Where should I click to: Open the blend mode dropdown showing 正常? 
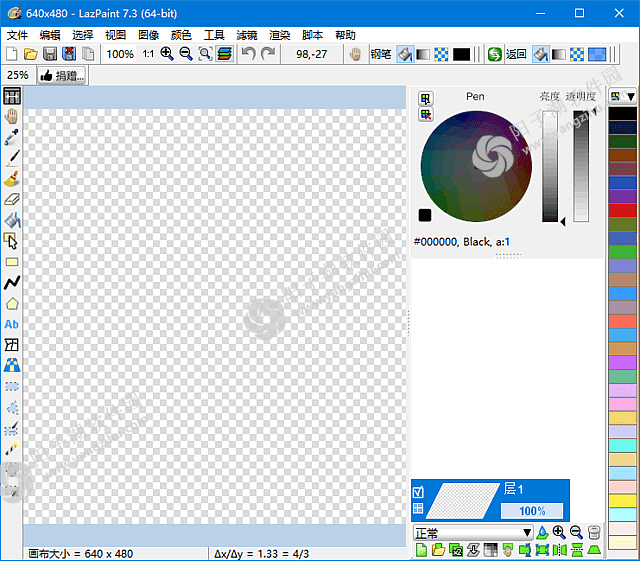pyautogui.click(x=473, y=533)
